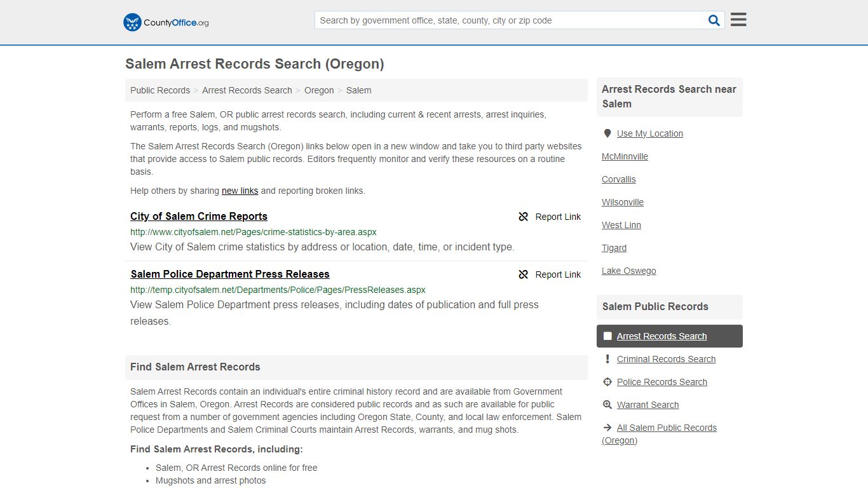Open the 'new links' sharing link
The height and width of the screenshot is (488, 868).
240,191
